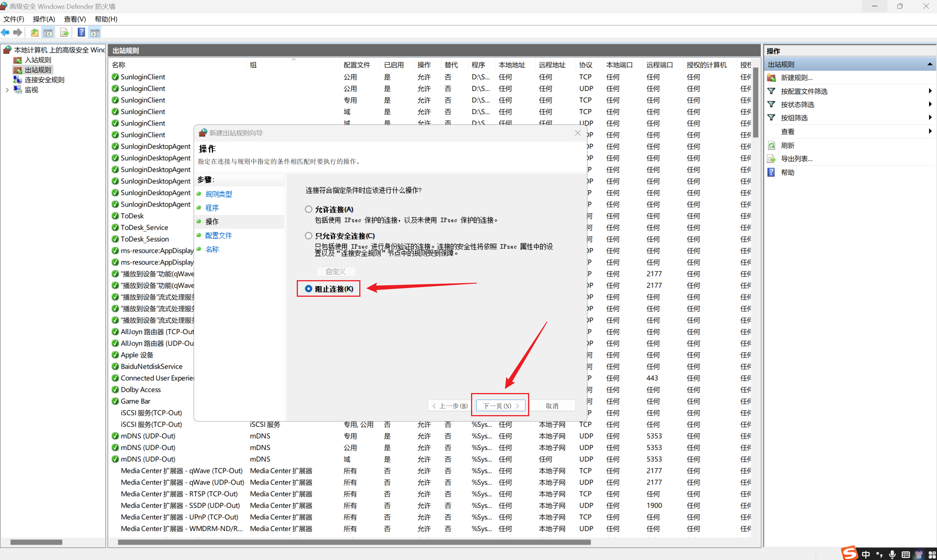Click the green check icon of the ToDesk rule
The width and height of the screenshot is (937, 560).
tap(115, 216)
